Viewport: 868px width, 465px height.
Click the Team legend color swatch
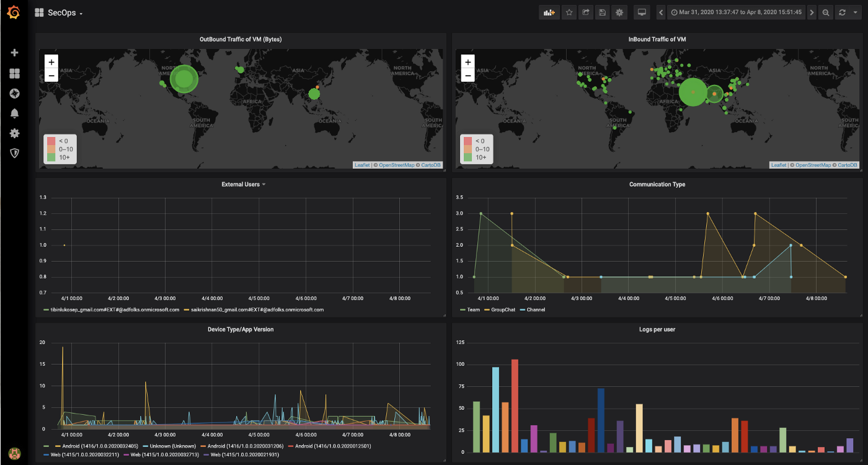click(463, 309)
